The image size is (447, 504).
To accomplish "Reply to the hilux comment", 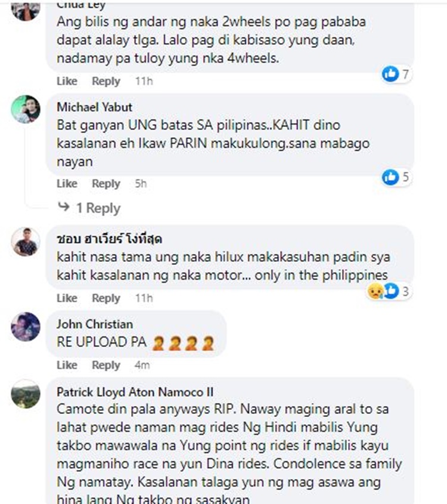I will (x=106, y=298).
